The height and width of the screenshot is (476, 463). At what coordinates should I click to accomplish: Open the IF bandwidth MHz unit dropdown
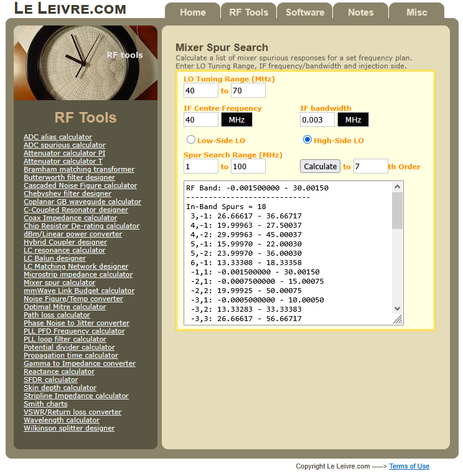pyautogui.click(x=353, y=119)
